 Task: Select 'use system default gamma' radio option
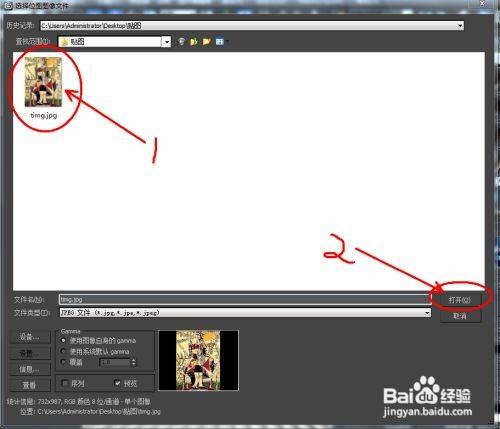[x=63, y=351]
